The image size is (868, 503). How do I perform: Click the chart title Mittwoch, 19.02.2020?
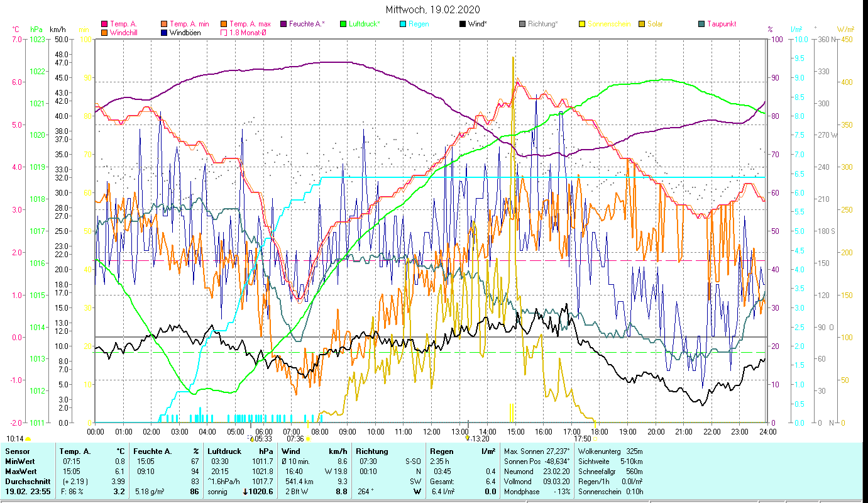point(434,9)
